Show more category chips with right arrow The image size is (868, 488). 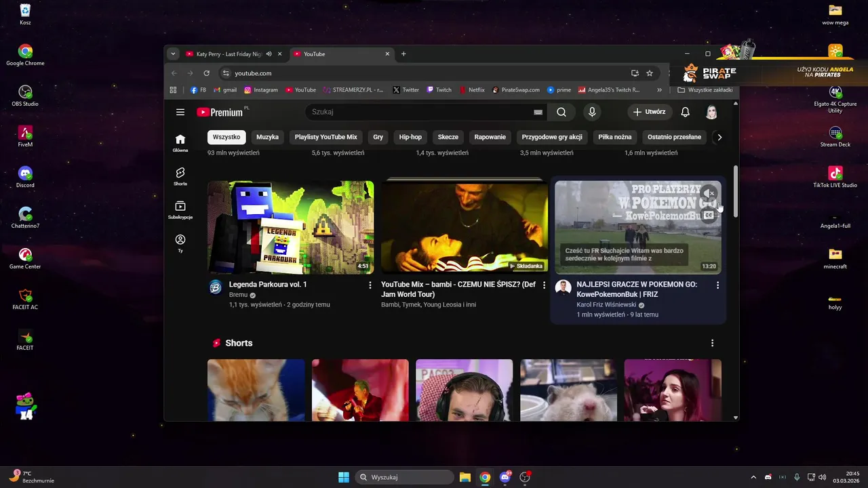719,137
